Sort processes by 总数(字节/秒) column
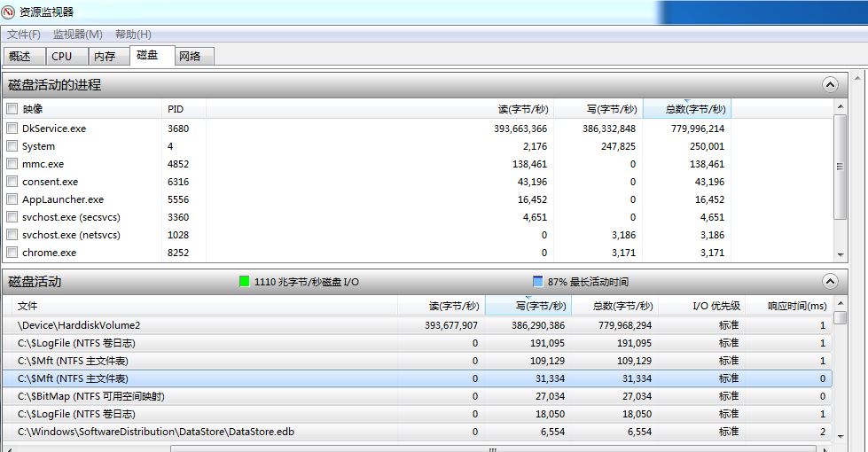868x452 pixels. point(686,109)
